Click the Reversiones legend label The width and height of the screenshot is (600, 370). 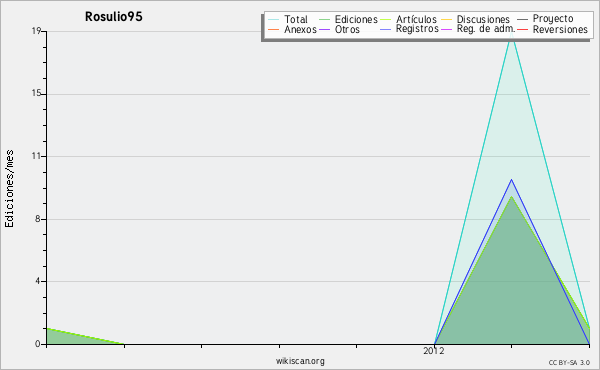click(x=560, y=29)
